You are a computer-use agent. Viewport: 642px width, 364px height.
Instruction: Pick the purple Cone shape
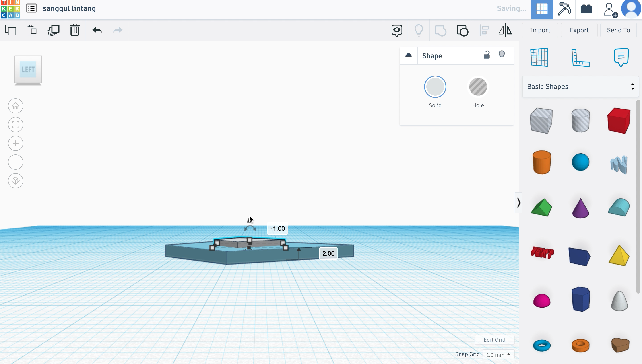(x=580, y=208)
